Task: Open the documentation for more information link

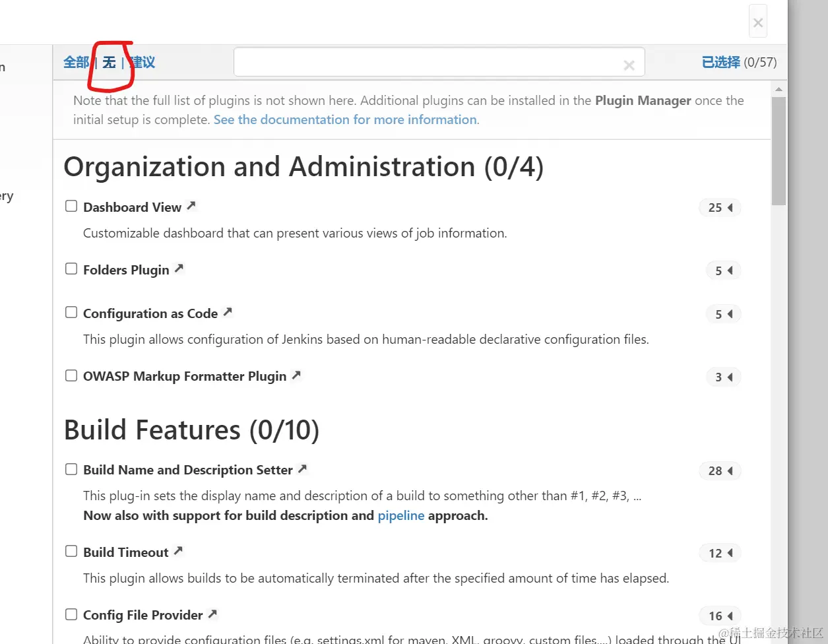Action: tap(345, 120)
